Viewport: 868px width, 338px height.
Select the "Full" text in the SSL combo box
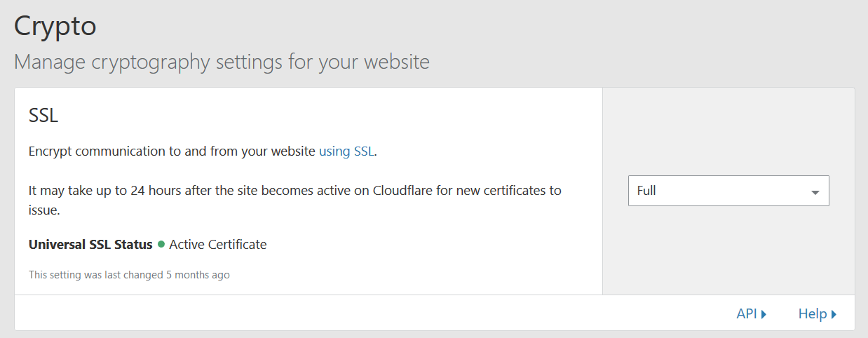646,191
